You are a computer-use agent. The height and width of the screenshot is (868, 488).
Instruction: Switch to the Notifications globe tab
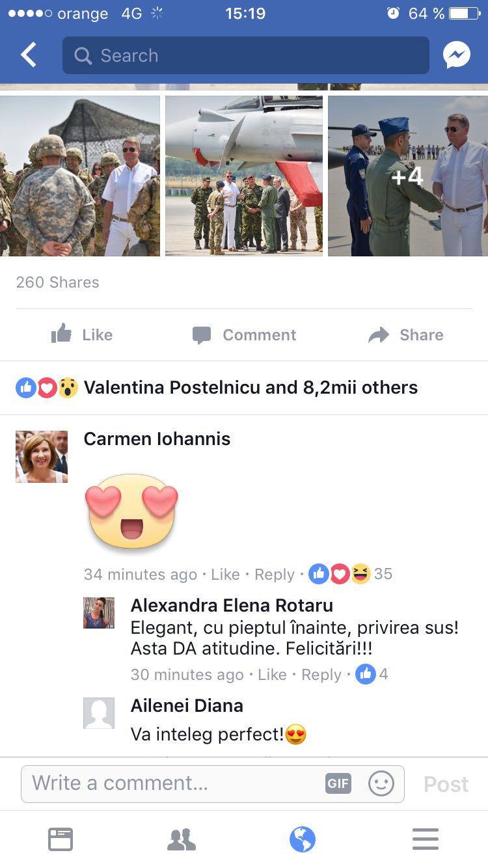[x=303, y=839]
